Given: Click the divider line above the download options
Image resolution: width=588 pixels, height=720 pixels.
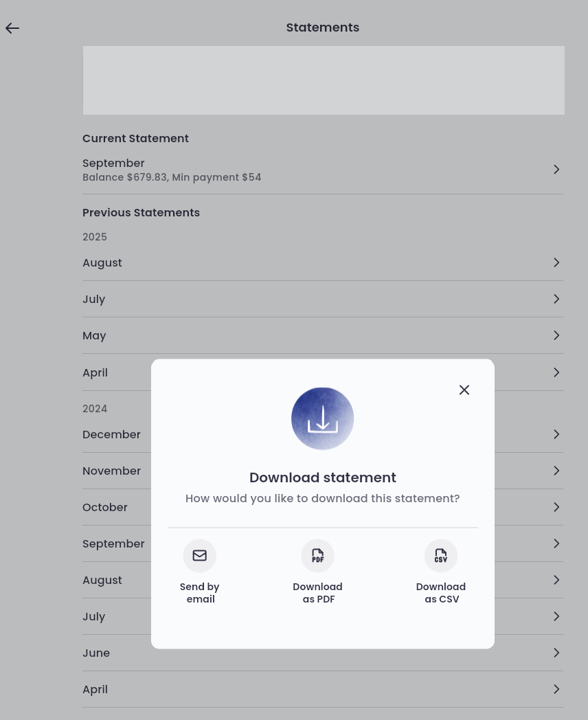Looking at the screenshot, I should 322,528.
